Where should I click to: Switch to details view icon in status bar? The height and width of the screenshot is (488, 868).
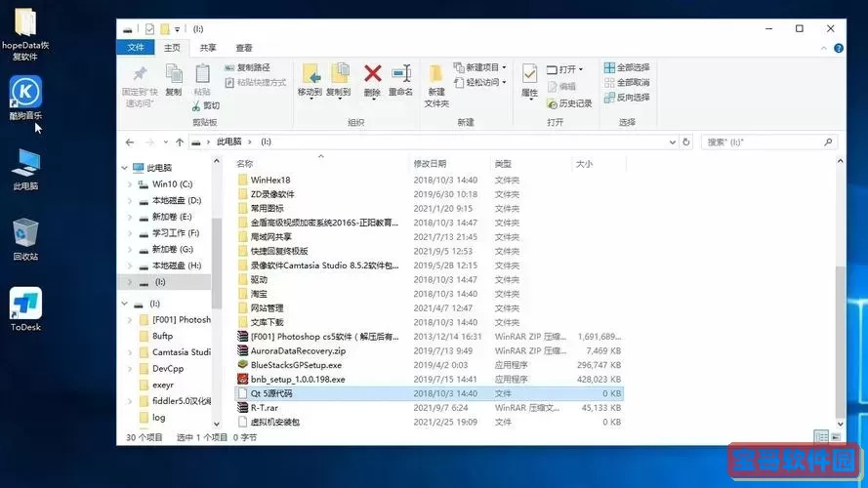point(821,437)
